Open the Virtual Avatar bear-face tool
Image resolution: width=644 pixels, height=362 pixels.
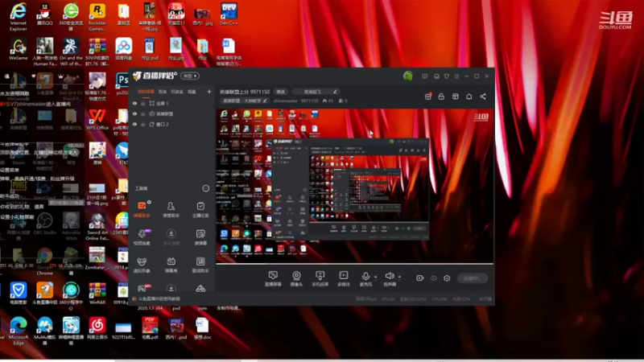[x=142, y=265]
